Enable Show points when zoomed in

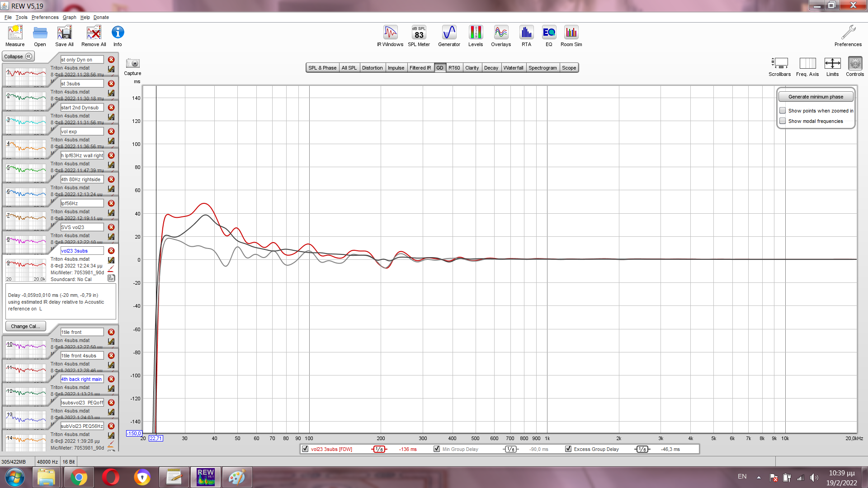pyautogui.click(x=783, y=111)
